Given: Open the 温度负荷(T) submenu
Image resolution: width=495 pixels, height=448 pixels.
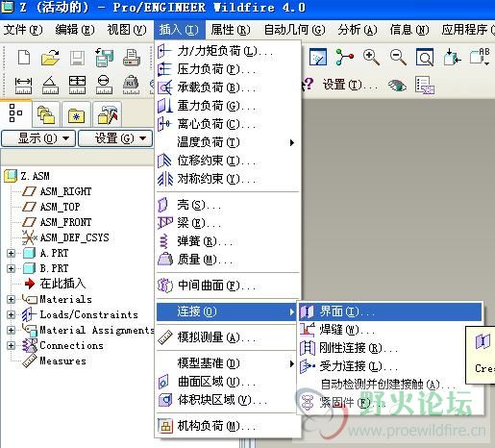Looking at the screenshot, I should [x=228, y=142].
